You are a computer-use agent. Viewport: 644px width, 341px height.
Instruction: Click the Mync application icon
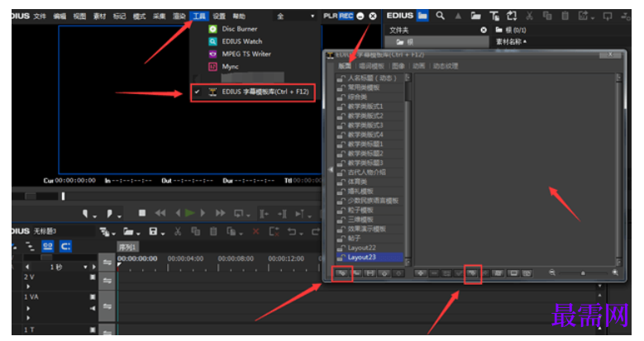click(212, 67)
